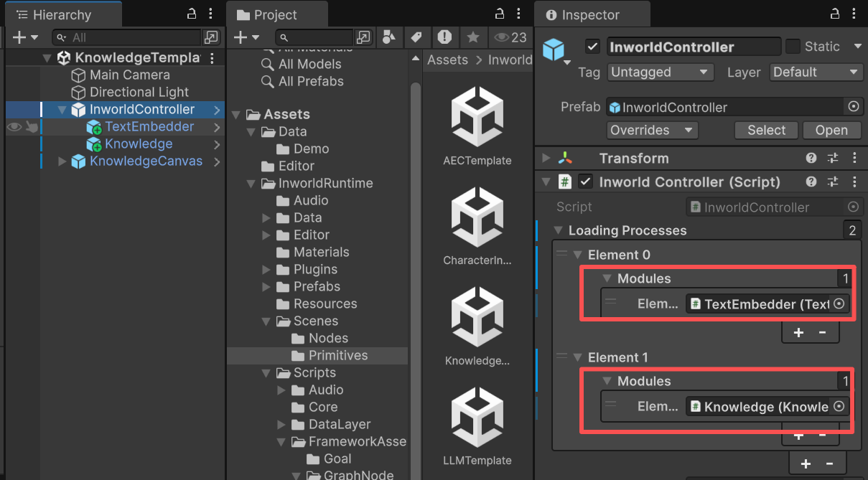This screenshot has height=480, width=868.
Task: Collapse the InworldRuntime folder
Action: [251, 184]
